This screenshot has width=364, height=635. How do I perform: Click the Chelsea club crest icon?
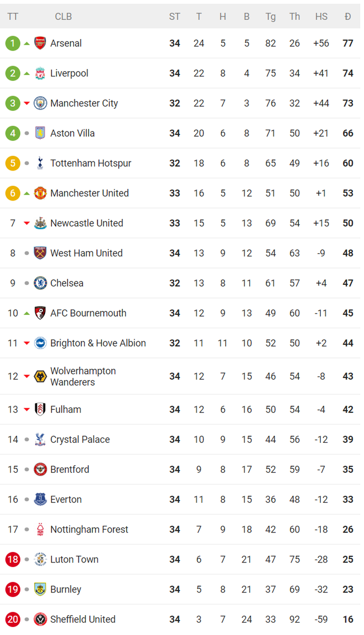point(40,283)
